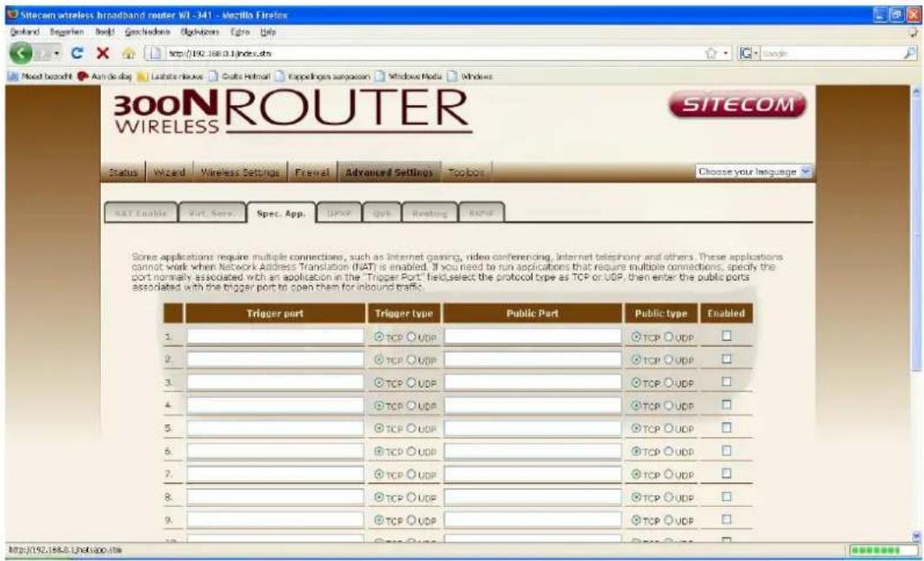The image size is (924, 561).
Task: Open the Geschiedenis menu
Action: [148, 32]
